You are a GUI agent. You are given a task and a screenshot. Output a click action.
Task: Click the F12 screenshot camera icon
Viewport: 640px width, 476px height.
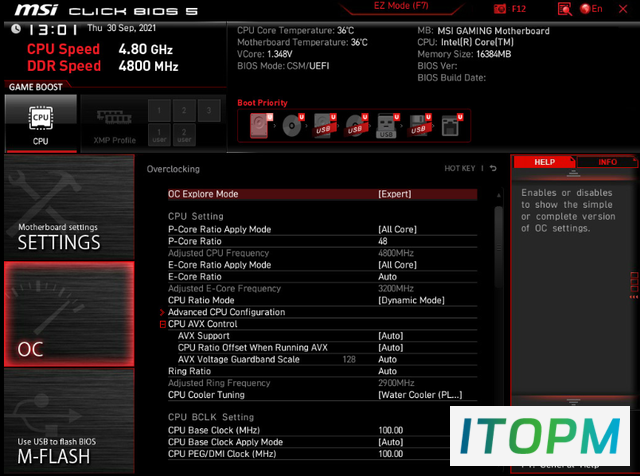click(x=500, y=9)
